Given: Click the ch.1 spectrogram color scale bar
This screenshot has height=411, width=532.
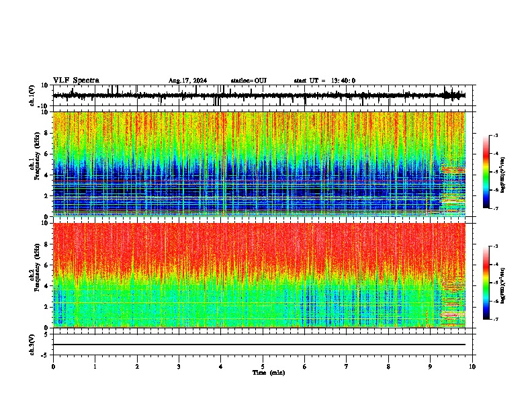Looking at the screenshot, I should pos(486,172).
